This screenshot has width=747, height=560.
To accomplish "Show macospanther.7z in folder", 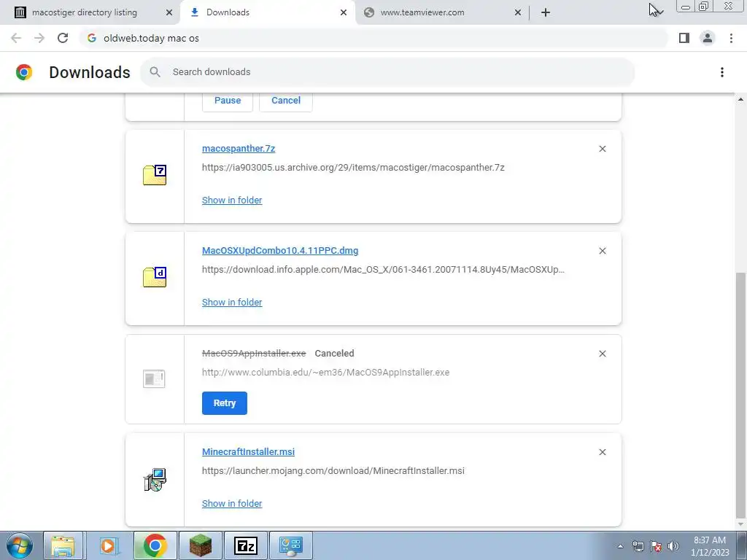I will click(x=232, y=200).
